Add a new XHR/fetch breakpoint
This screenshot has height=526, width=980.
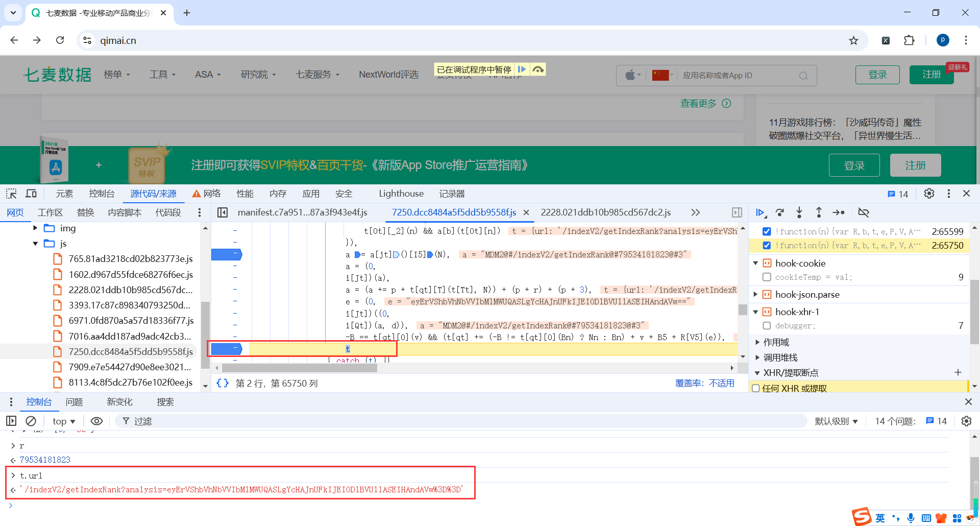coord(958,373)
